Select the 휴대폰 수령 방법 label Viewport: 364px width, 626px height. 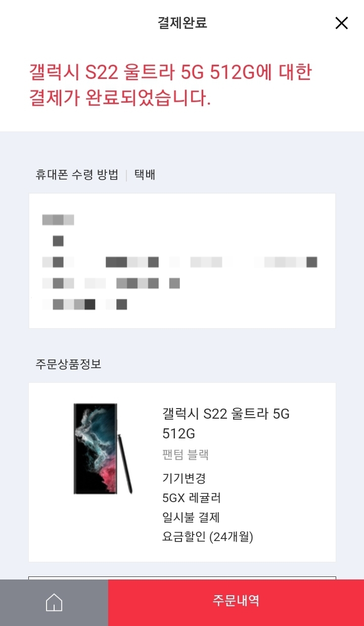pyautogui.click(x=77, y=175)
